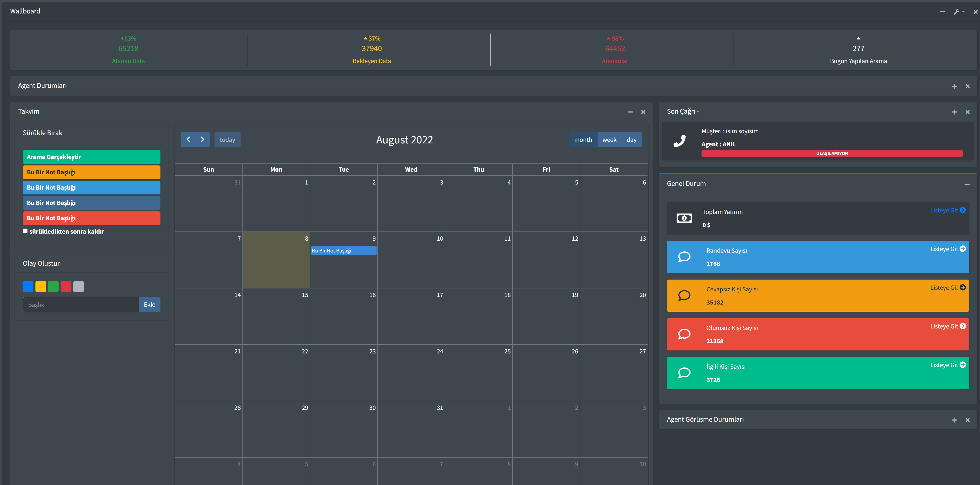Expand the Agent Durumları panel
Image resolution: width=980 pixels, height=485 pixels.
point(954,86)
